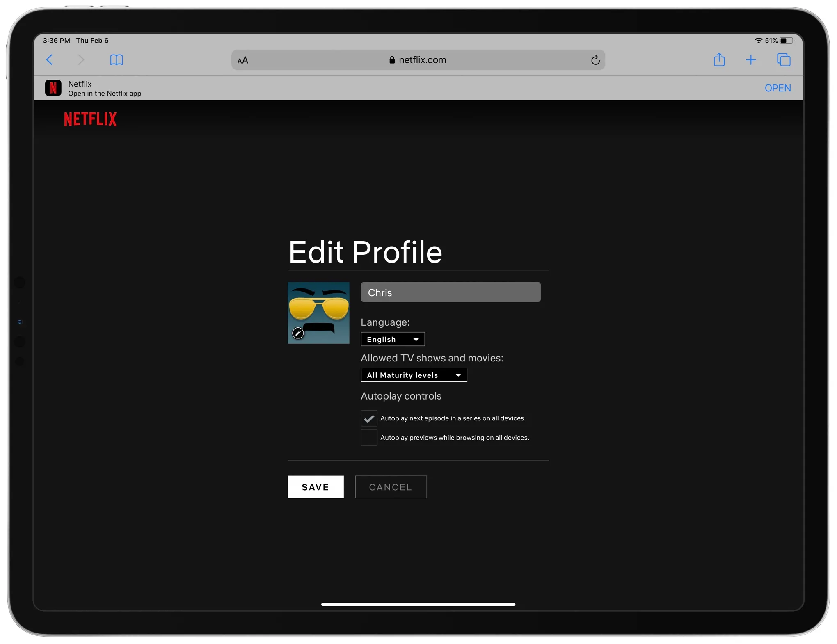Go back to the previous page
This screenshot has height=644, width=837.
pyautogui.click(x=50, y=60)
